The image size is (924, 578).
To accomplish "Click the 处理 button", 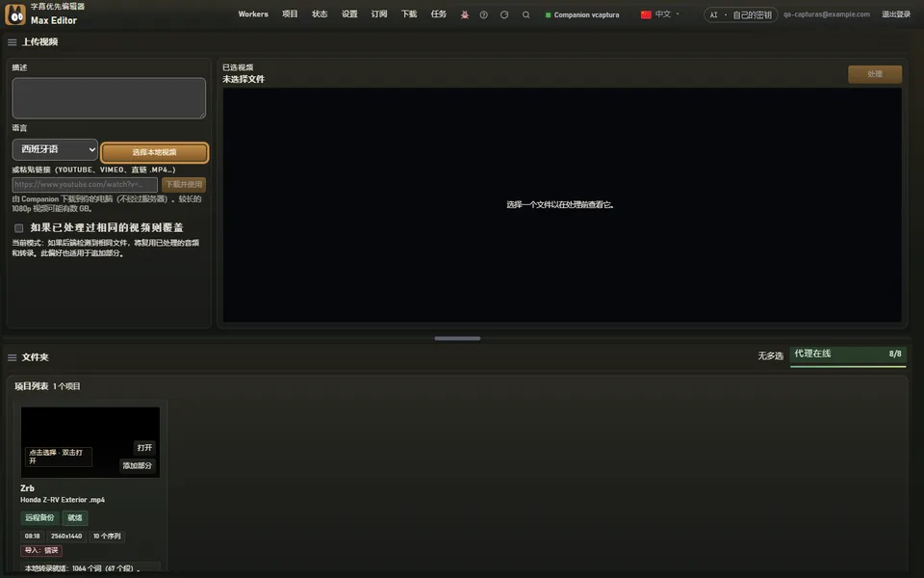I will 875,74.
